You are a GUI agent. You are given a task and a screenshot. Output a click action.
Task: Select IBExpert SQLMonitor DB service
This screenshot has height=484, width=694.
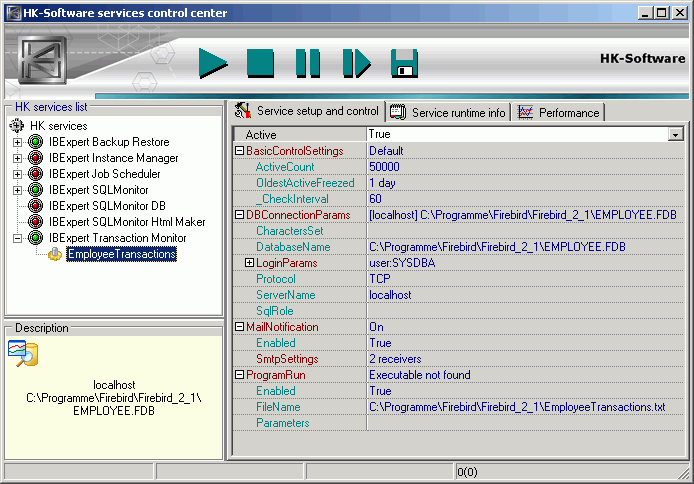point(107,206)
